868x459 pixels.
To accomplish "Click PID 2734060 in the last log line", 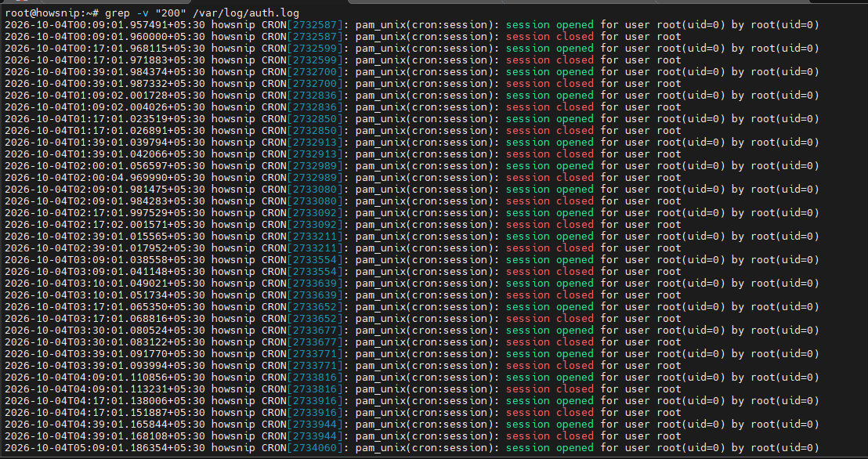I will tap(314, 449).
